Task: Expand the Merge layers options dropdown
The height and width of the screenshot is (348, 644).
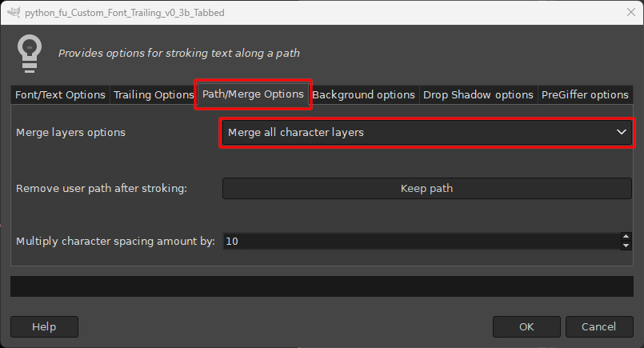Action: click(x=426, y=132)
